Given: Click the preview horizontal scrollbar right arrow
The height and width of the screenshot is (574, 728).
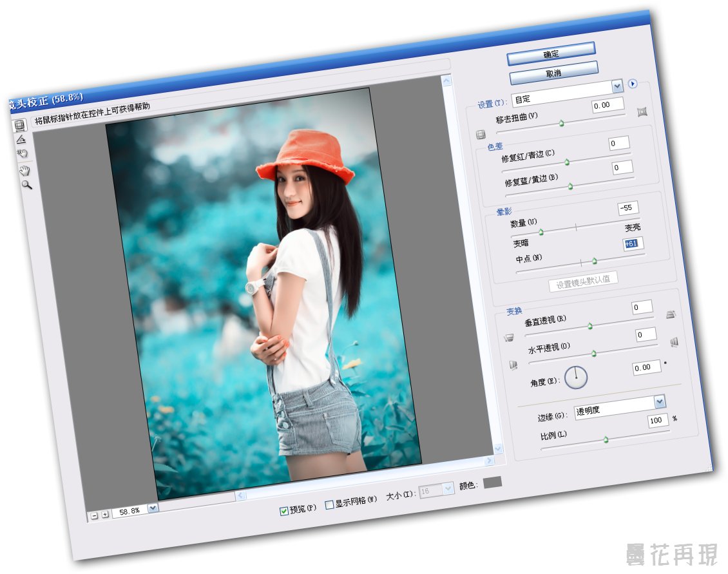Looking at the screenshot, I should (489, 461).
